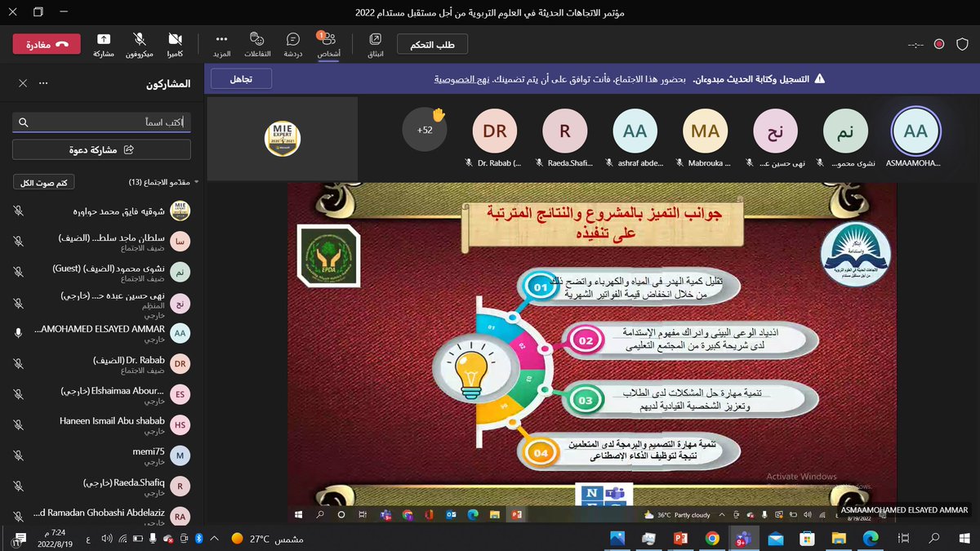
Task: Open taskbar Search magnifier
Action: [x=933, y=538]
